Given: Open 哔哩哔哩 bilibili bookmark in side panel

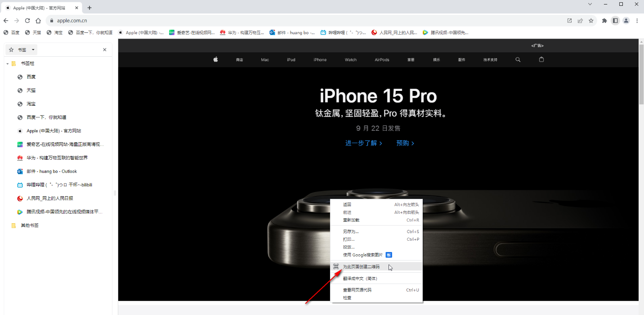Looking at the screenshot, I should pos(58,185).
